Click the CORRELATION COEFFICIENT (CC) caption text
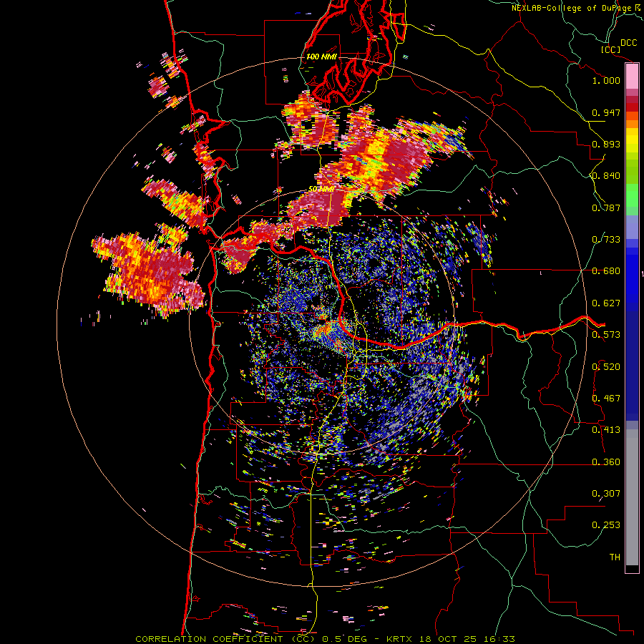 click(225, 639)
